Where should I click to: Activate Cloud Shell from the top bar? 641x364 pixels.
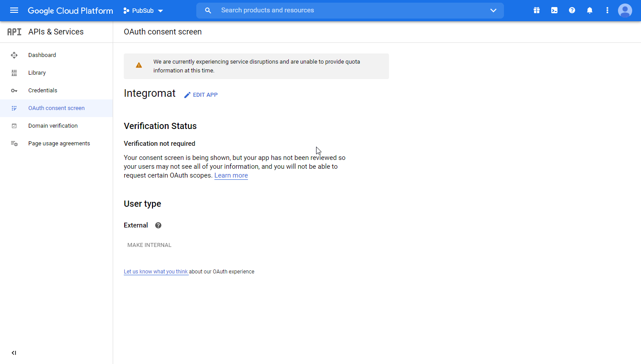[554, 10]
